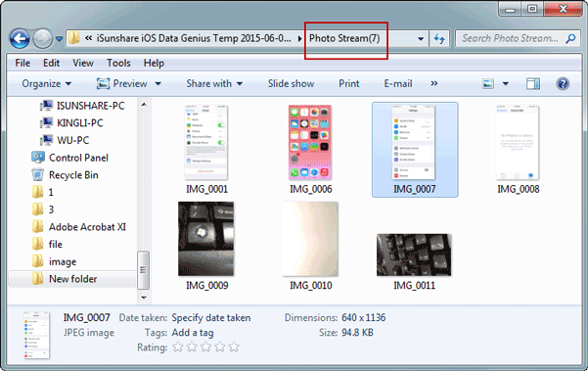
Task: Click the search magnifier icon
Action: (x=570, y=38)
